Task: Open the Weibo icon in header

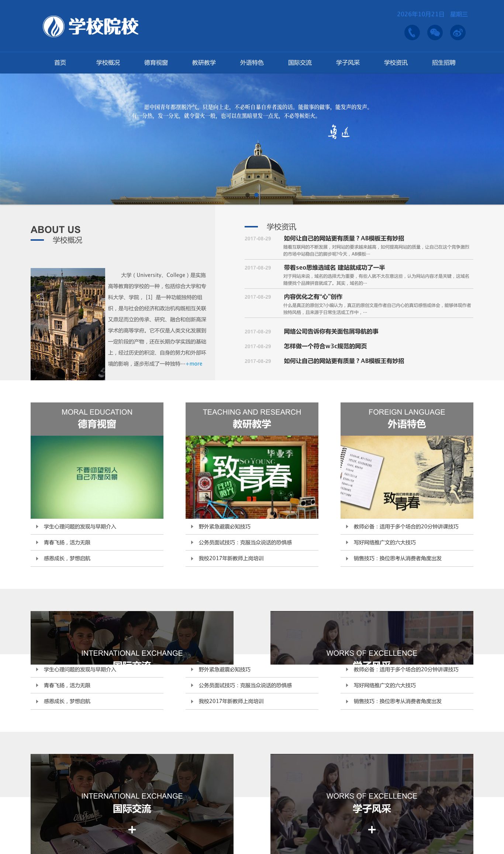Action: (x=458, y=32)
